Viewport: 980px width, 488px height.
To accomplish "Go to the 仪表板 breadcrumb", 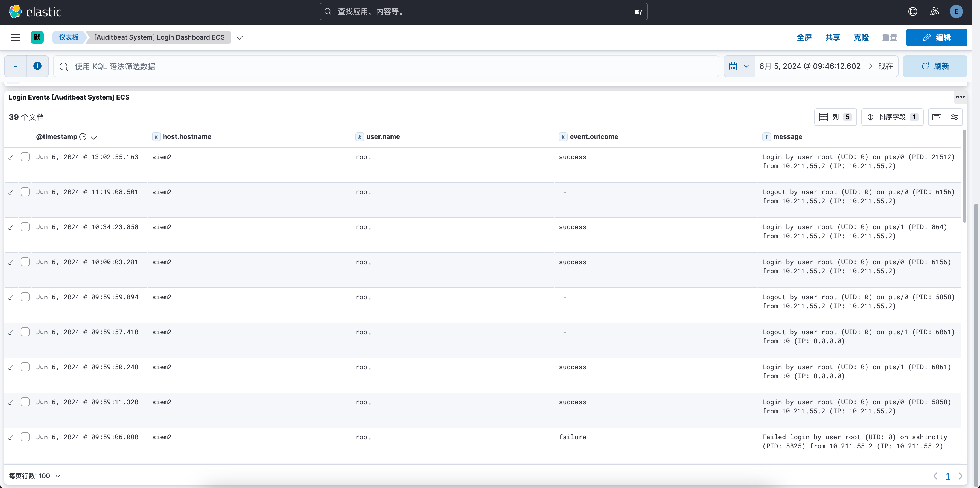I will (69, 37).
